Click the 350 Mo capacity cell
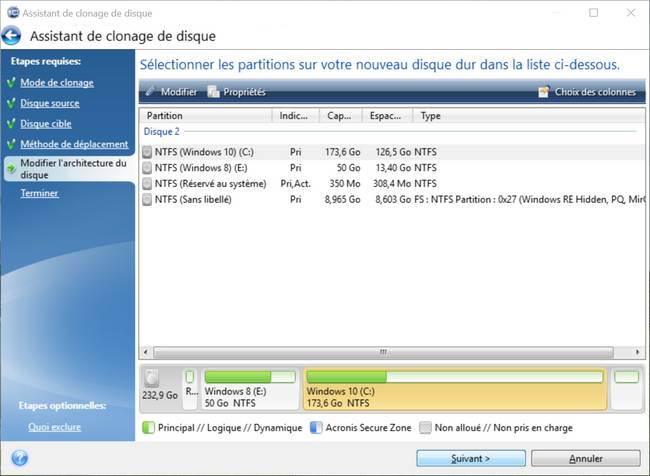 coord(345,184)
